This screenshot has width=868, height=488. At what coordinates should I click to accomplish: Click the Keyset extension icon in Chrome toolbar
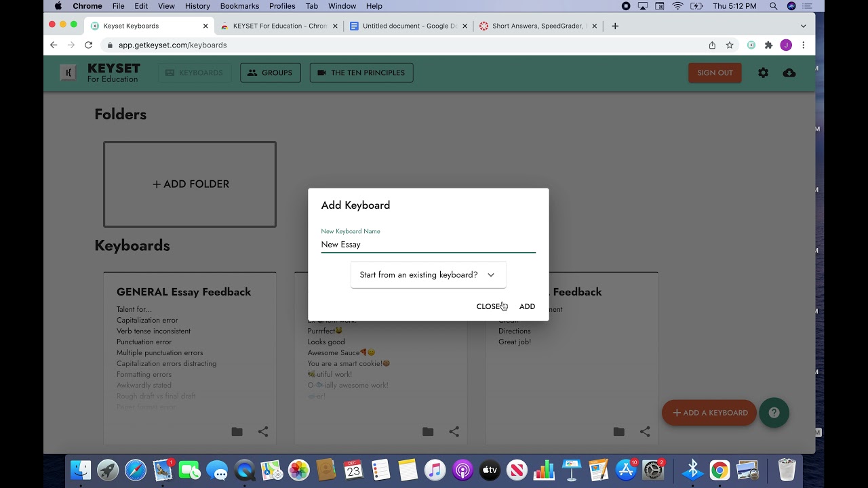(751, 45)
